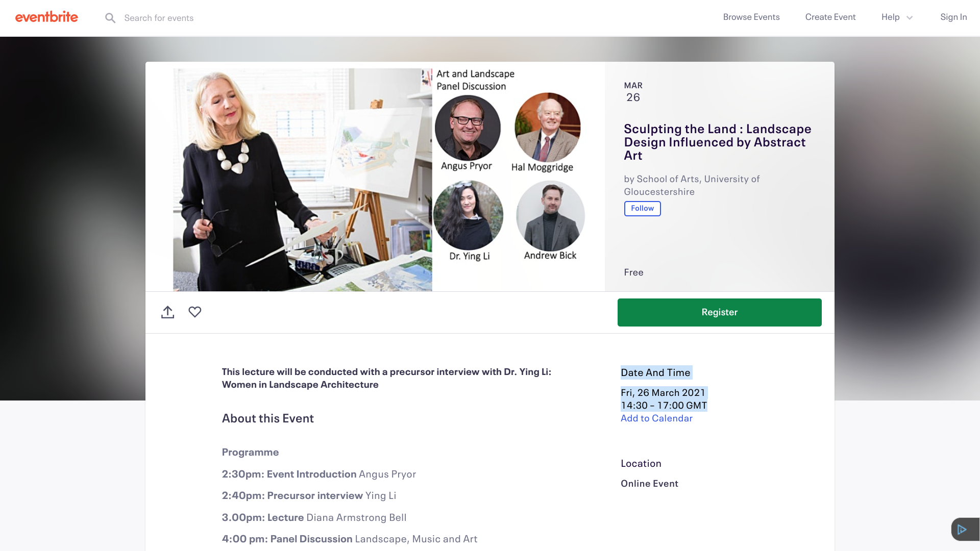Click Sign In
This screenshot has height=551, width=980.
tap(953, 17)
